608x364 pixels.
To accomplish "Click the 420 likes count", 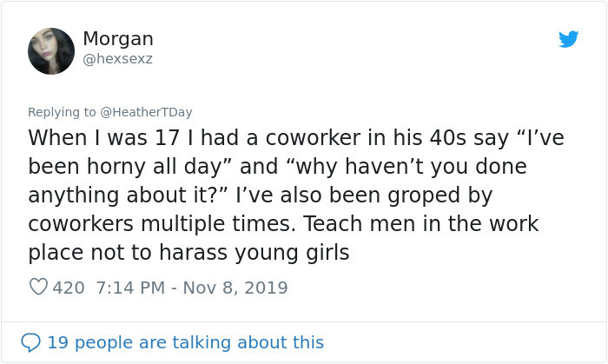I will 69,287.
